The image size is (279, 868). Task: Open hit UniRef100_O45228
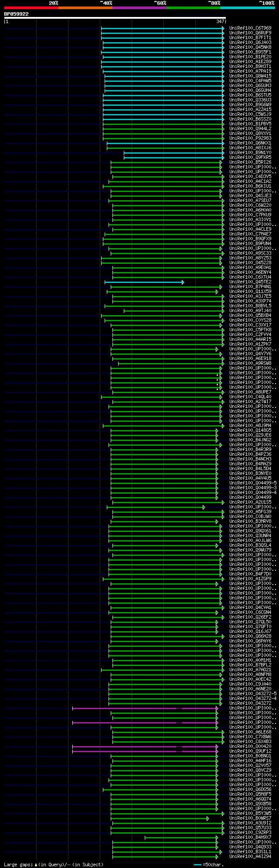(250, 262)
